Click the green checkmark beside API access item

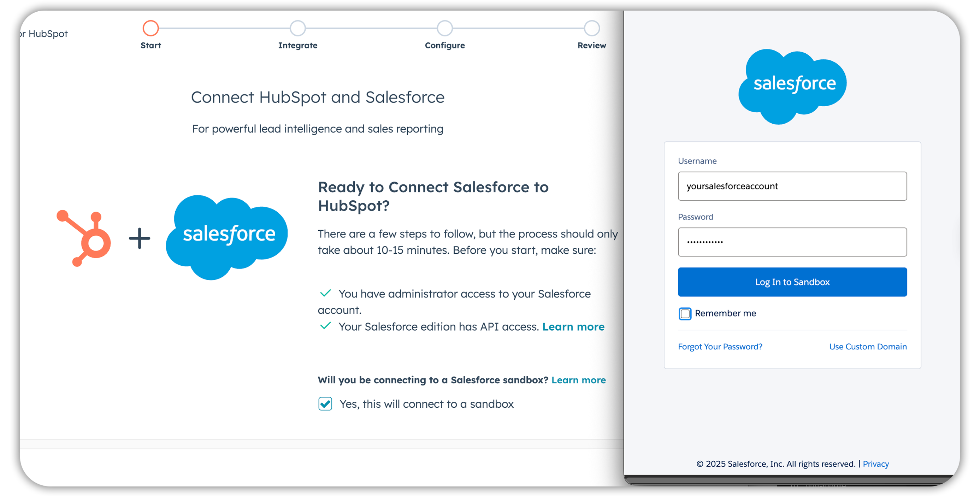coord(326,326)
